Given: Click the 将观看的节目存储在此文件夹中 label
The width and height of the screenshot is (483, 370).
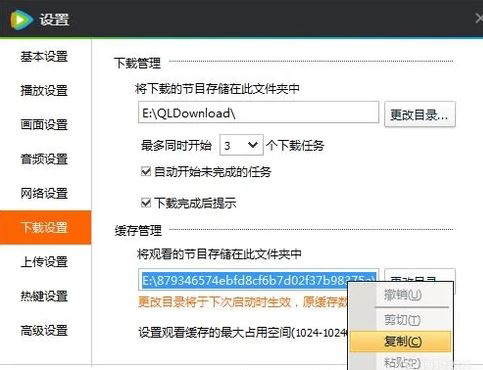Looking at the screenshot, I should point(219,254).
